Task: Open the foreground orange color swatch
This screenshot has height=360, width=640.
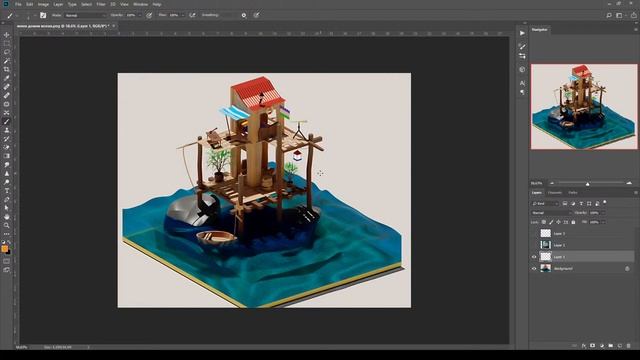Action: point(4,249)
